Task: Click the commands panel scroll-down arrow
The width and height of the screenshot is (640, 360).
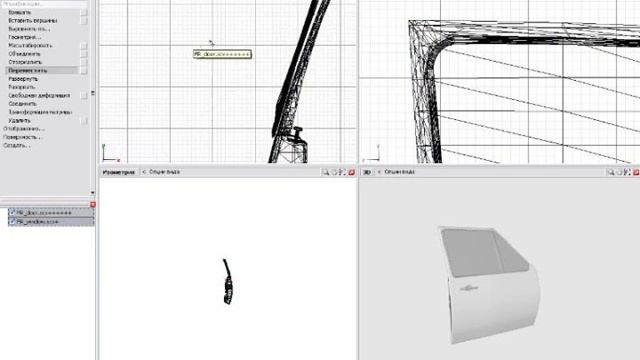Action: point(93,192)
